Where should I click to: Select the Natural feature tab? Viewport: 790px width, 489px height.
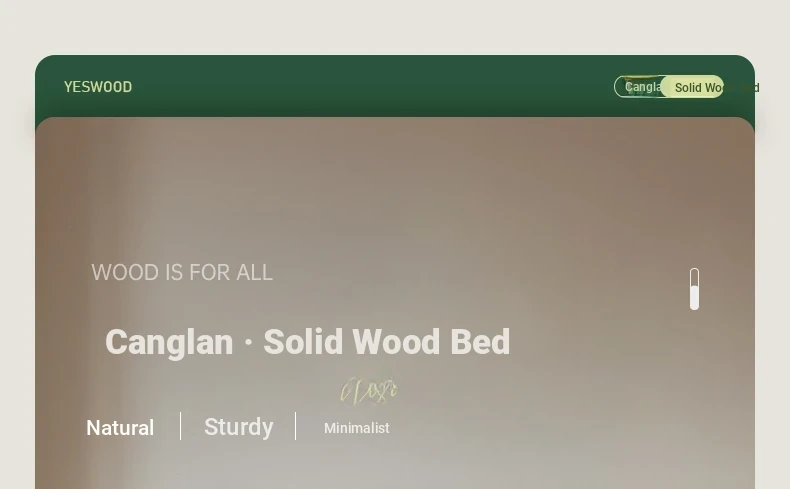tap(120, 428)
